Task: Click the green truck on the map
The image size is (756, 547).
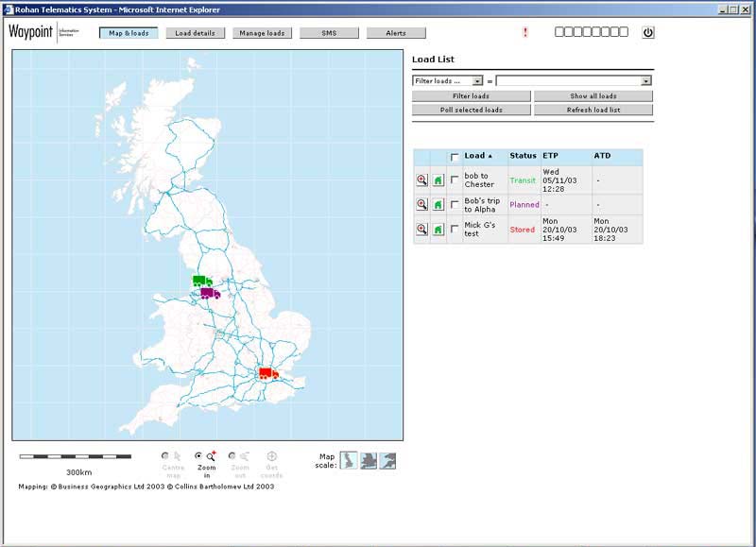Action: tap(201, 281)
